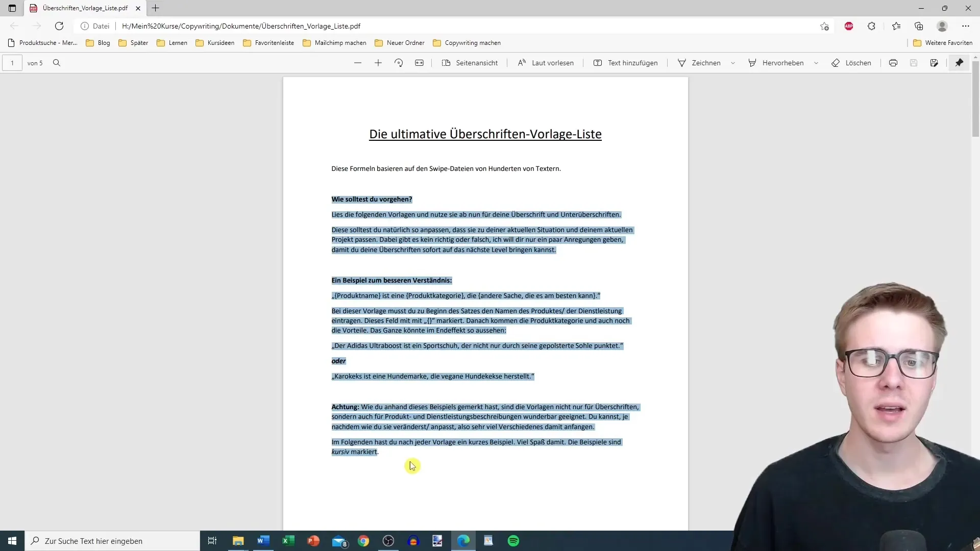The width and height of the screenshot is (980, 551).
Task: Select the Löschen eraser tool
Action: (851, 63)
